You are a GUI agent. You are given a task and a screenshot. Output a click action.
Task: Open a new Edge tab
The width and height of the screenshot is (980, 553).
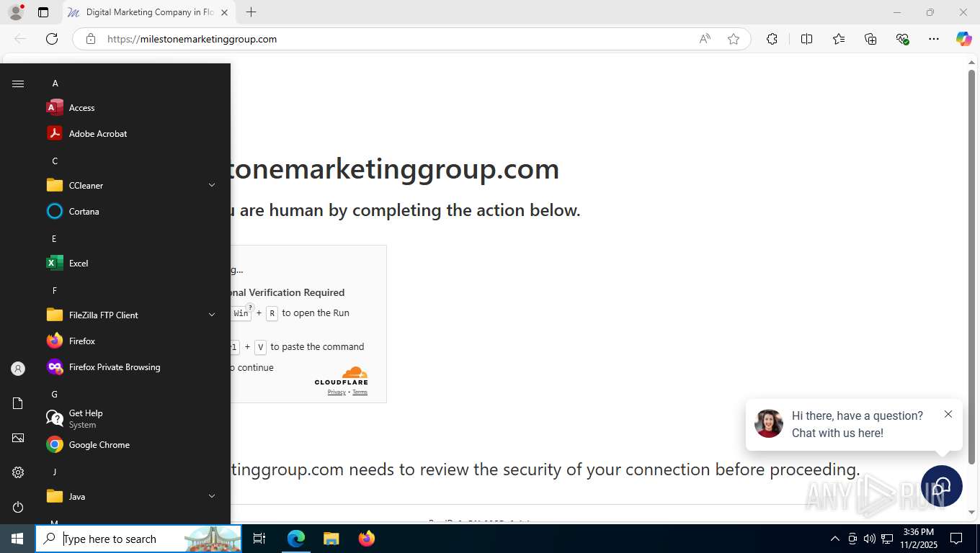(x=251, y=12)
